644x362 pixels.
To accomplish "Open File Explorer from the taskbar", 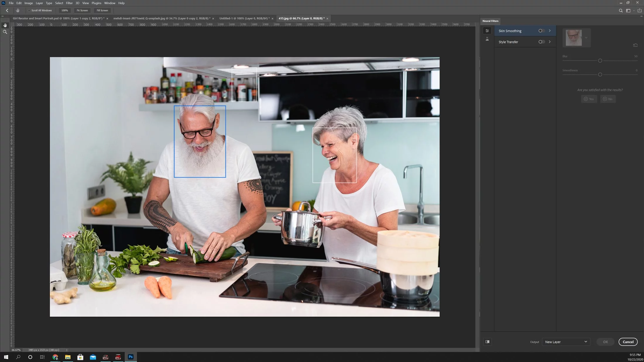I will (68, 357).
